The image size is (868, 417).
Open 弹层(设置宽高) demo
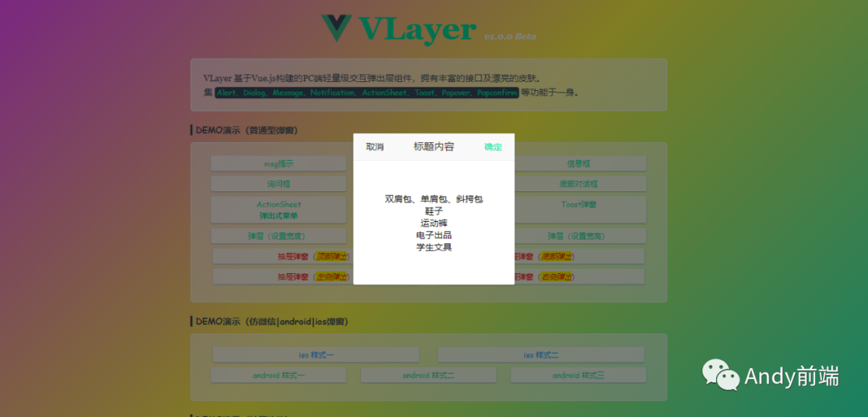[579, 236]
